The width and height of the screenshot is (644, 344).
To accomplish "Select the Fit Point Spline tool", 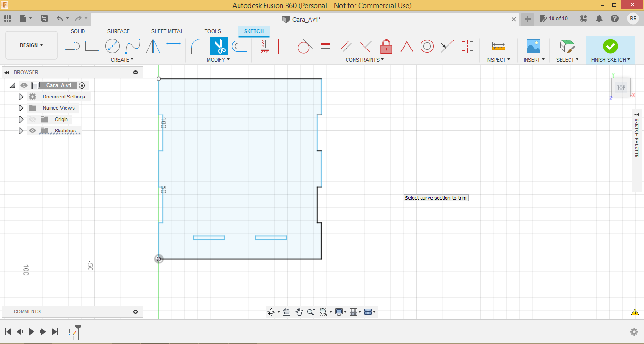I will point(133,46).
